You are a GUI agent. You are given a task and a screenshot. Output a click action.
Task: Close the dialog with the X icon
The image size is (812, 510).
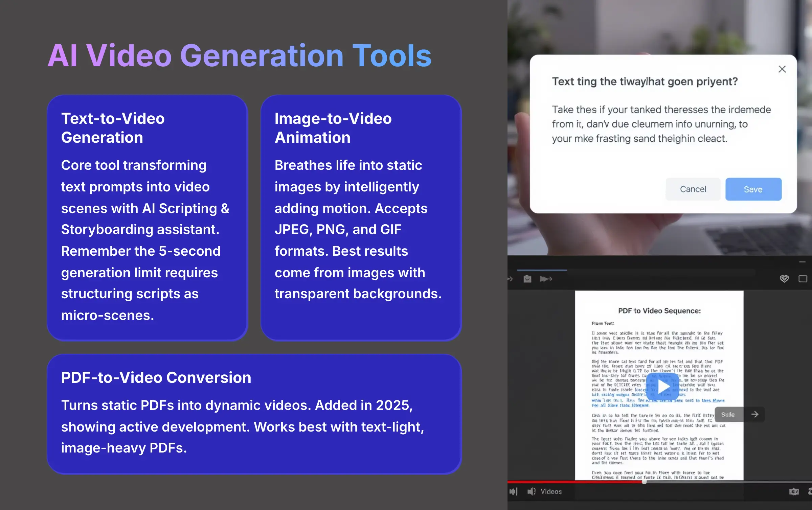point(782,69)
